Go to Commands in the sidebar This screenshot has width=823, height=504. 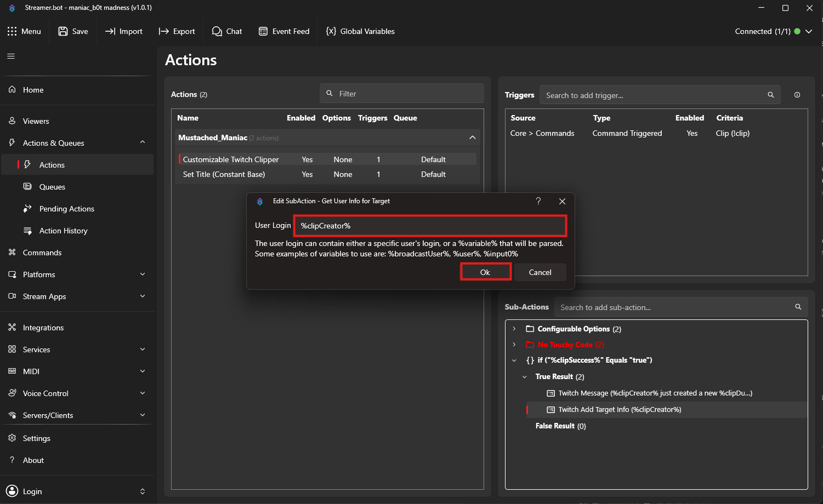point(42,253)
